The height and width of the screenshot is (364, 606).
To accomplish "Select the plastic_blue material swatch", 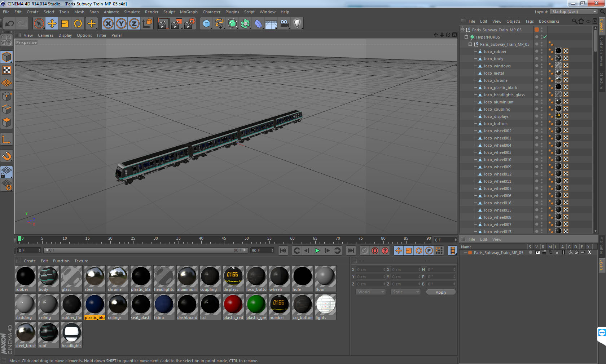I will pyautogui.click(x=95, y=306).
